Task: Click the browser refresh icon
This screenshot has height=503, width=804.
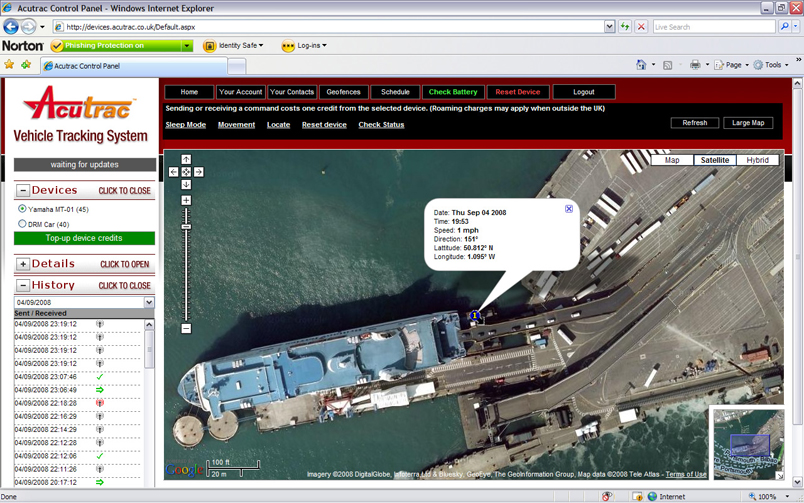Action: [x=625, y=27]
